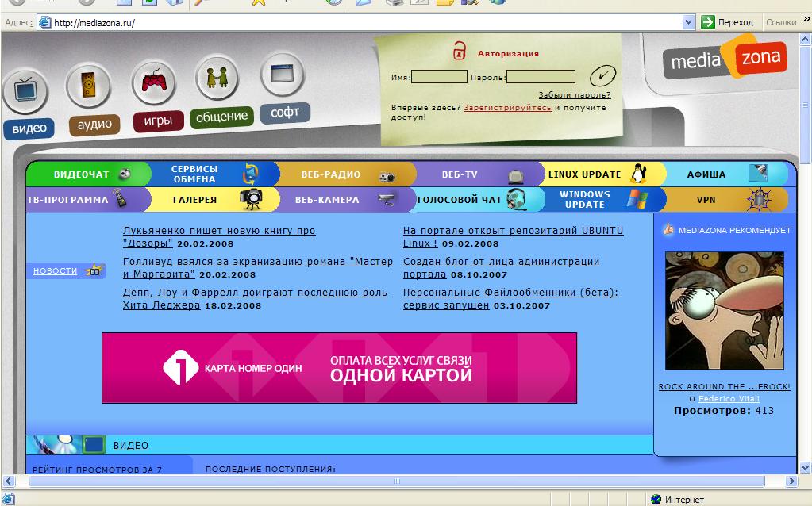Click the Имя username input field

click(439, 77)
